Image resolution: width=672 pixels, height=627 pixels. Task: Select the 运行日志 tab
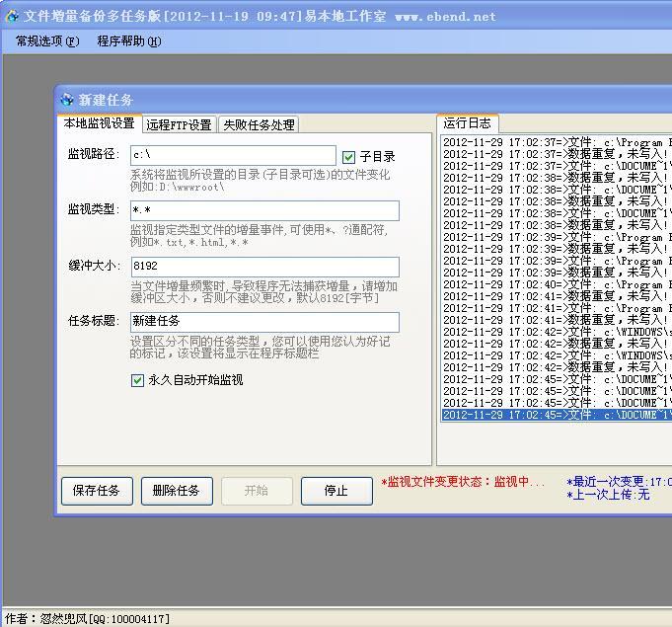tap(467, 123)
